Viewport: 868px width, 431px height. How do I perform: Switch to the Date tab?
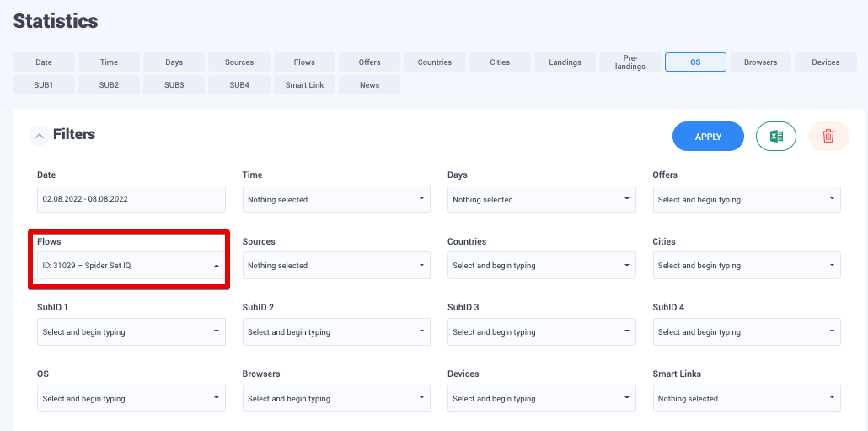(x=44, y=62)
